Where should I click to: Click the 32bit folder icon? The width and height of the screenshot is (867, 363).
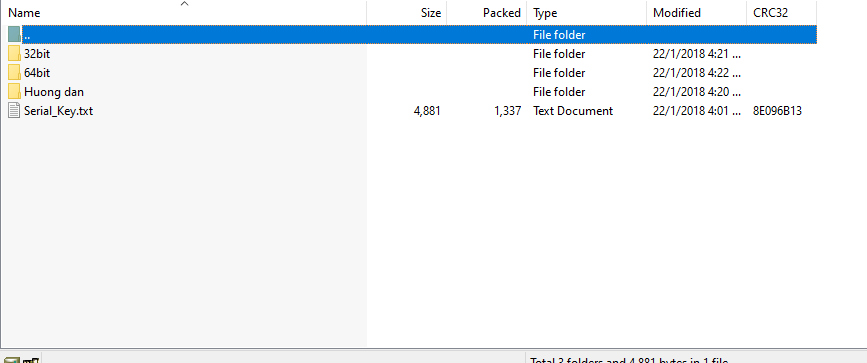[x=14, y=54]
